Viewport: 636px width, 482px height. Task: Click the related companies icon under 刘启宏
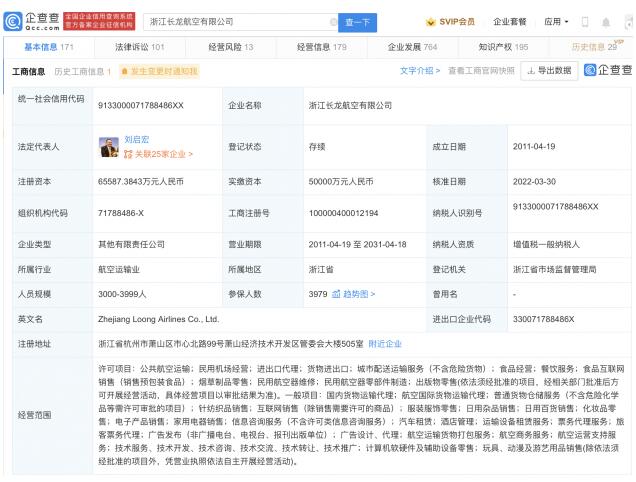[128, 154]
